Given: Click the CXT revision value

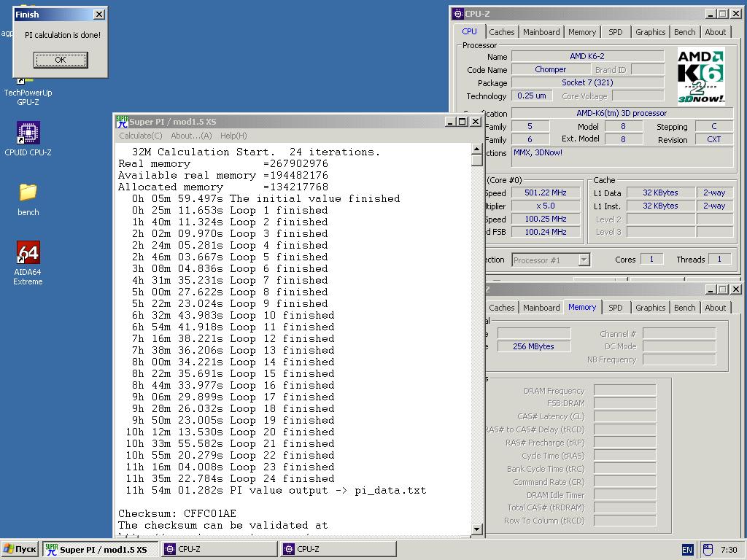Looking at the screenshot, I should (713, 139).
